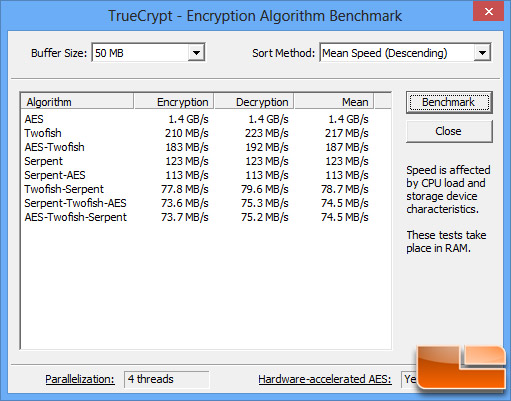Screen dimensions: 511x401
Task: Sort by the Encryption column header
Action: click(174, 102)
